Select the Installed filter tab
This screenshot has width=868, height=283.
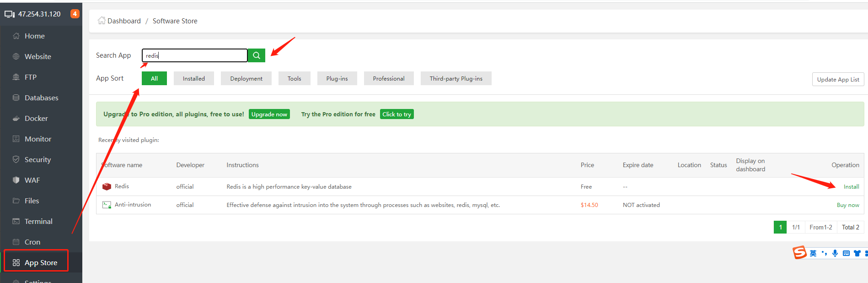194,78
